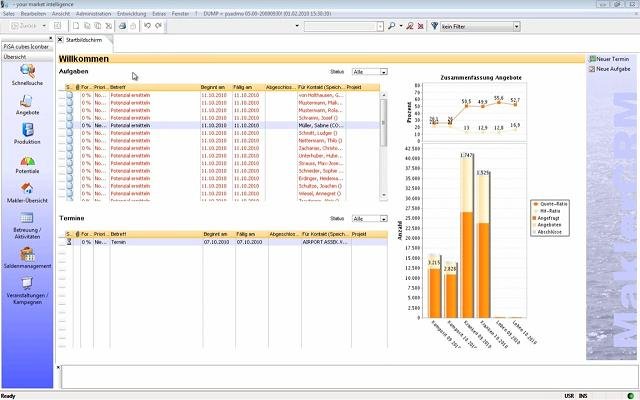Image resolution: width=640 pixels, height=400 pixels.
Task: Select the task row for Schultze, Joachim
Action: click(x=222, y=186)
